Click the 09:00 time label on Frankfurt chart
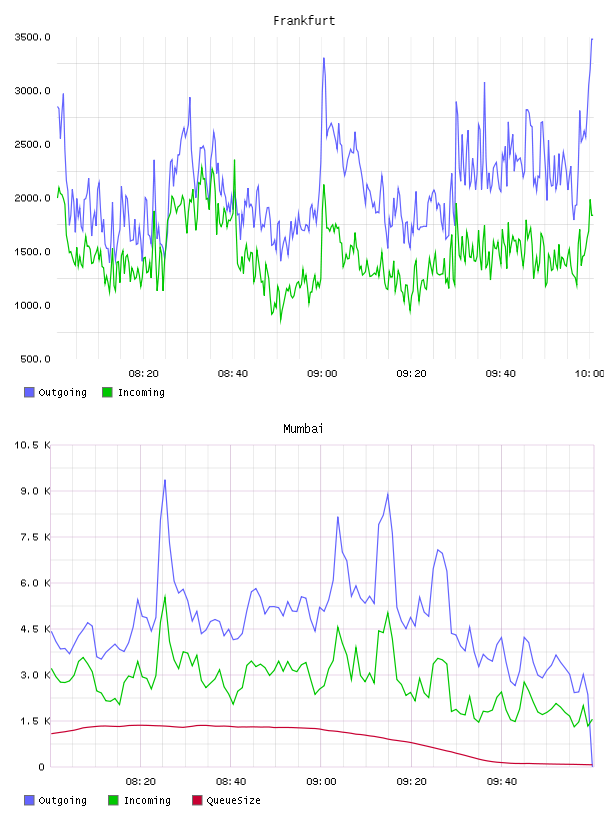This screenshot has width=608, height=816. (x=322, y=373)
